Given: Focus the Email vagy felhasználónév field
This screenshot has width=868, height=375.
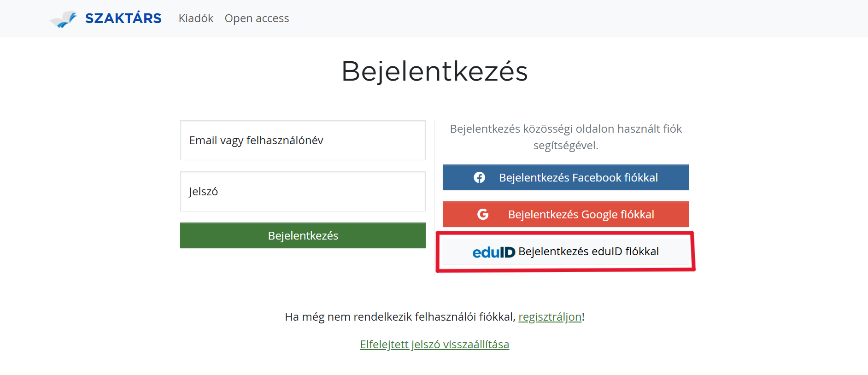Looking at the screenshot, I should (x=303, y=141).
